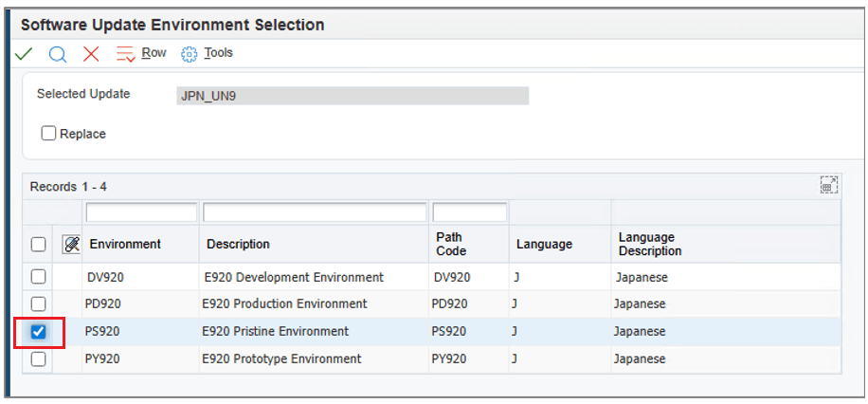Open the Tools menu

click(x=218, y=53)
